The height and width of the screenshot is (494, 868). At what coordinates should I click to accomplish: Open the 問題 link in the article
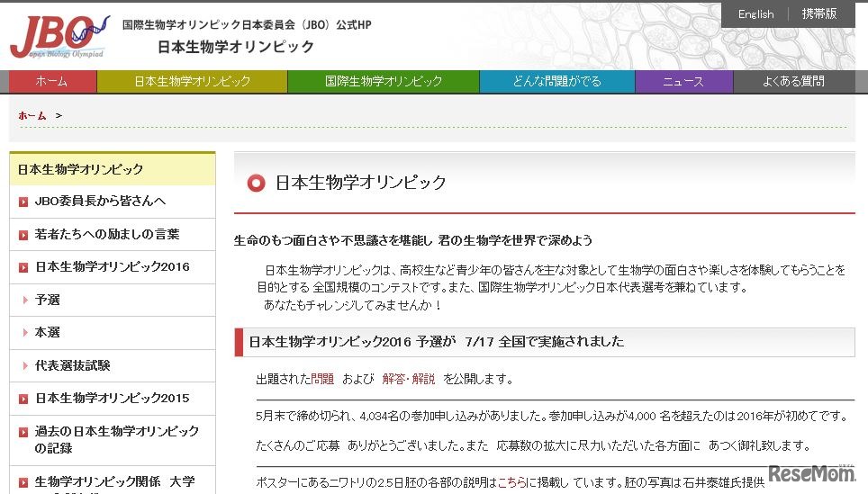tap(322, 379)
